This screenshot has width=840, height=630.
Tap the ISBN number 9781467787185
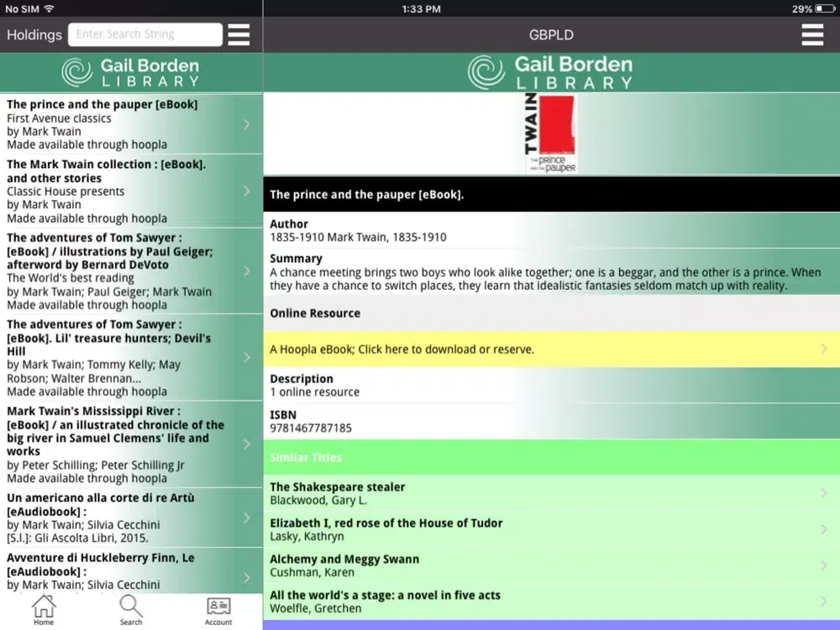click(311, 428)
